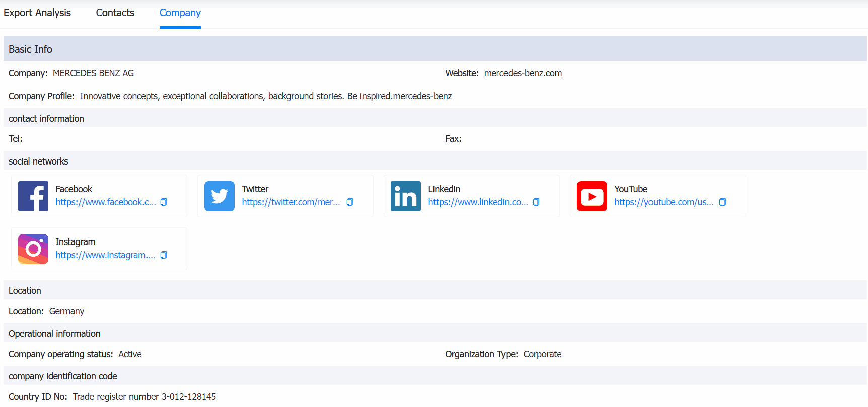This screenshot has height=407, width=868.
Task: Click the LinkedIn logo icon
Action: point(406,196)
